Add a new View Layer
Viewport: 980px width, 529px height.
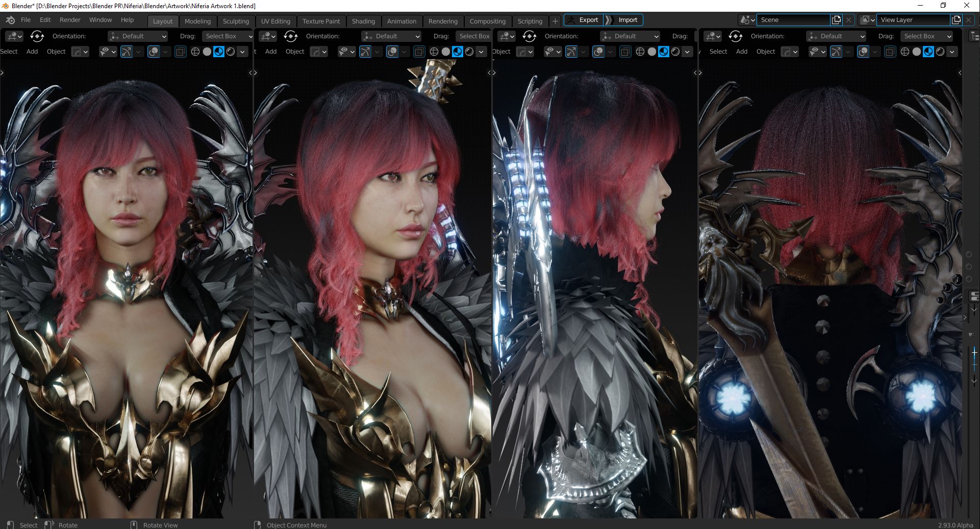tap(956, 20)
